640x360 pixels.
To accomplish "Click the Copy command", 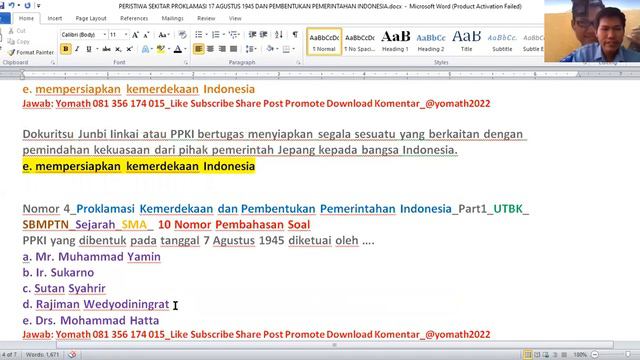I will coord(19,42).
